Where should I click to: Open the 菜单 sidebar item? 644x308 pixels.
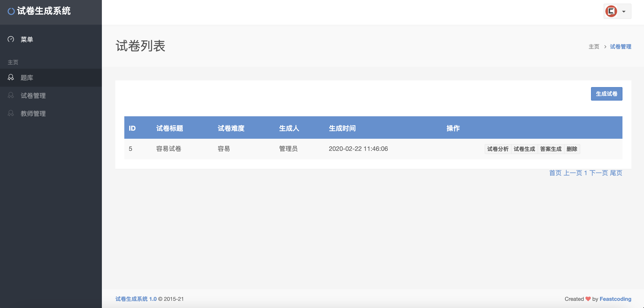(x=51, y=39)
